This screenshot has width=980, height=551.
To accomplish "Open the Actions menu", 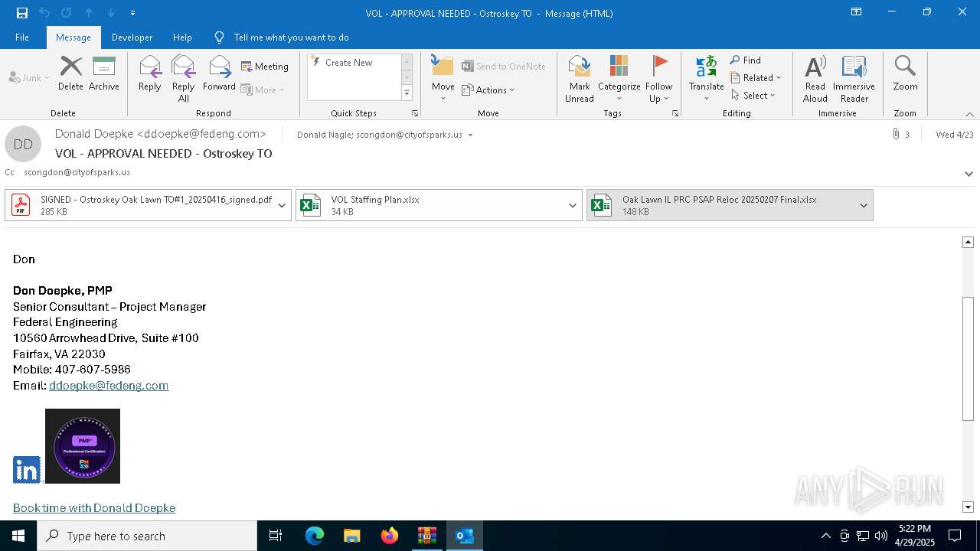I will point(488,90).
